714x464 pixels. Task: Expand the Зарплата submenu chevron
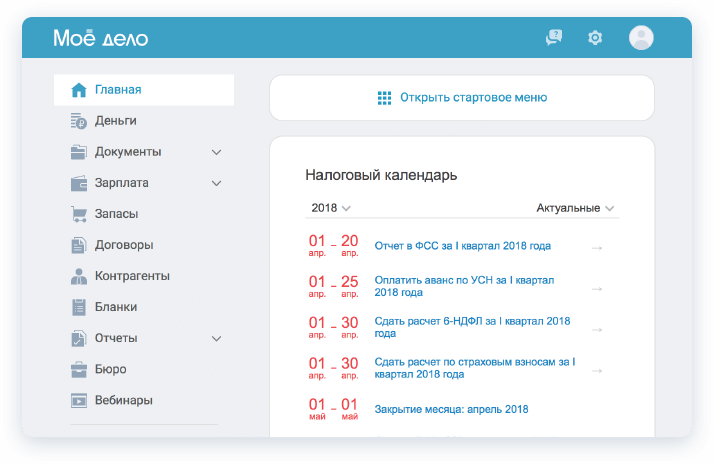(x=216, y=183)
